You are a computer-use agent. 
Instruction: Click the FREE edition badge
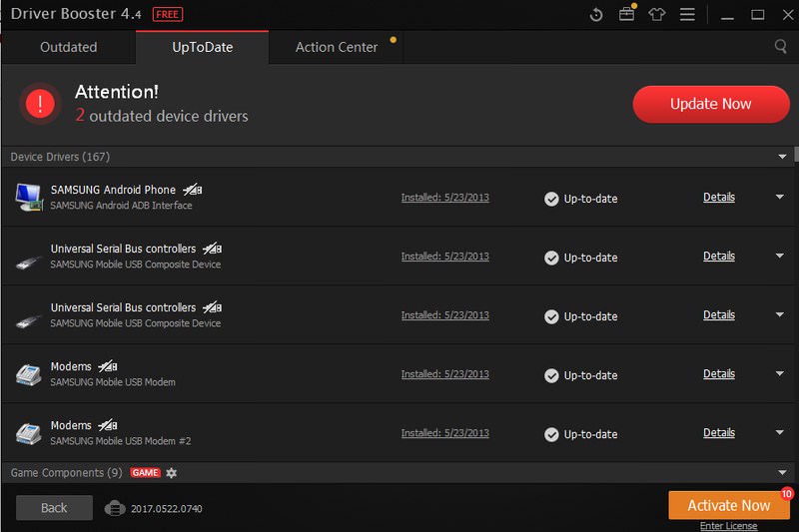pos(168,14)
